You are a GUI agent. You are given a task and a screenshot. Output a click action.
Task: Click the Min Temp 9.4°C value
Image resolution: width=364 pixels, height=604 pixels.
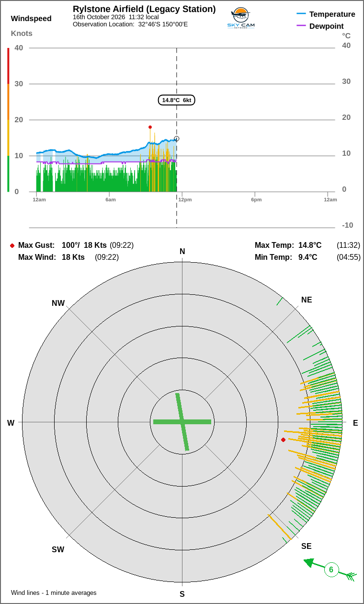307,257
